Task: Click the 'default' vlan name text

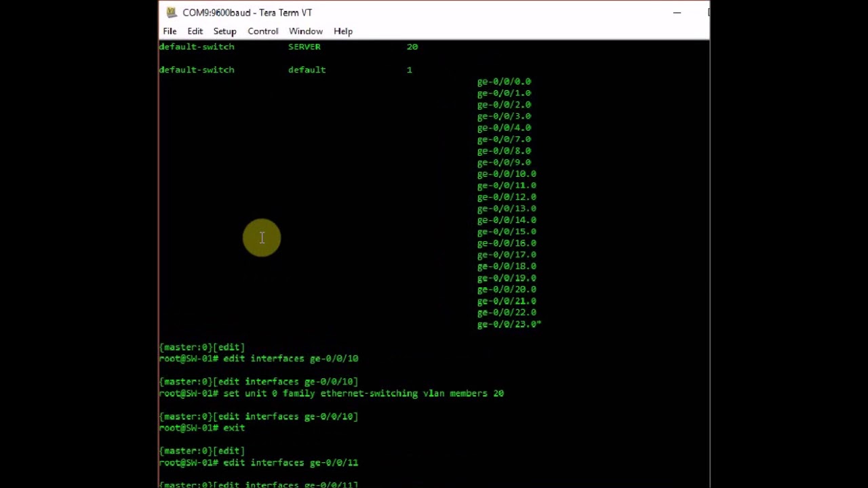Action: tap(307, 70)
